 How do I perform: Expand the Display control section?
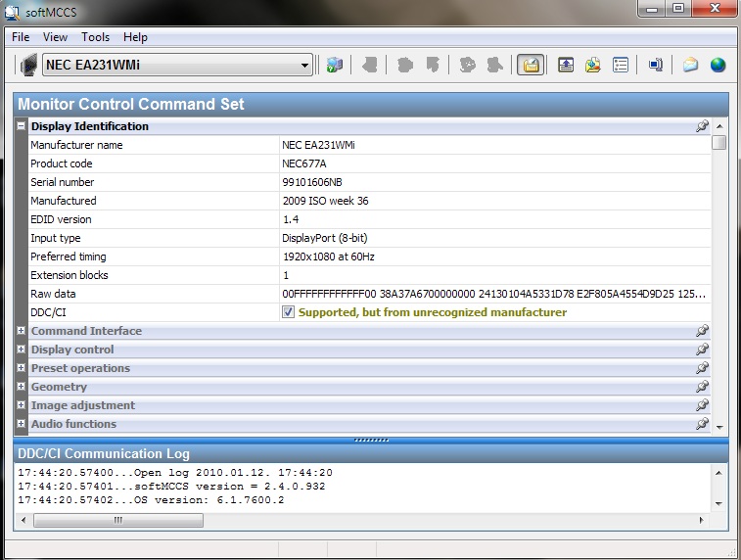pyautogui.click(x=21, y=350)
